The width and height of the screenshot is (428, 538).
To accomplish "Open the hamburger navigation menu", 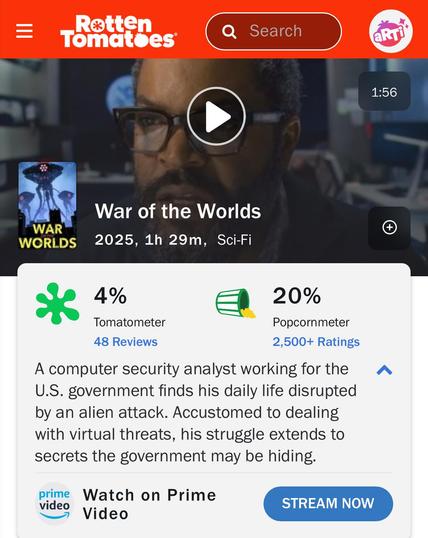I will [24, 31].
